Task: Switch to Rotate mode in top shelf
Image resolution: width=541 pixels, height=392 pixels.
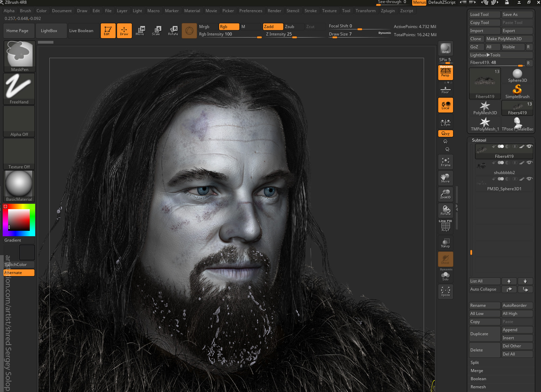Action: coord(173,31)
